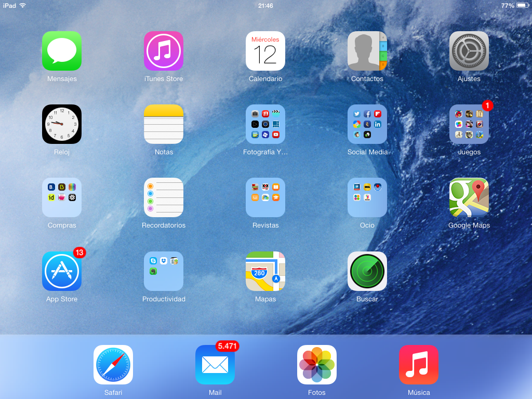The width and height of the screenshot is (532, 399).
Task: Open the Calendario app showing Miércoles 12
Action: point(265,51)
